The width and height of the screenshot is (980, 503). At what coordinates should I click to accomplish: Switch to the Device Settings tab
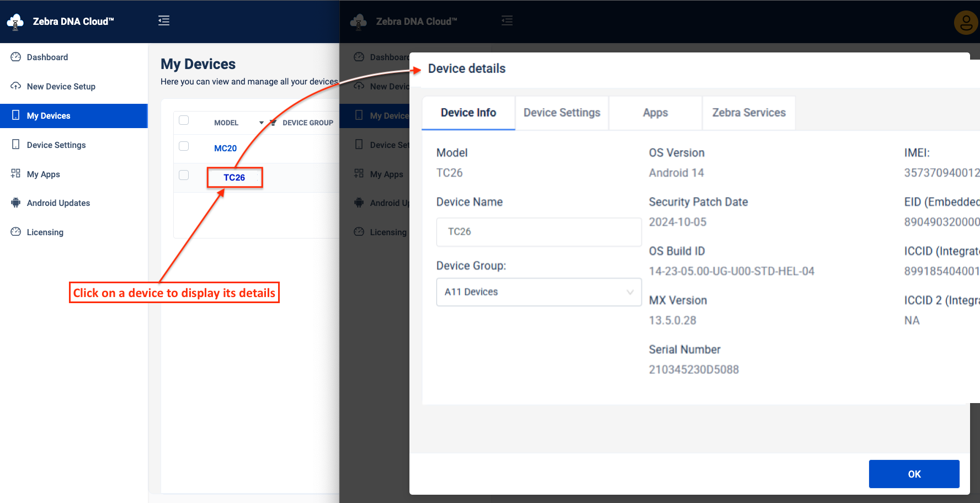(562, 113)
